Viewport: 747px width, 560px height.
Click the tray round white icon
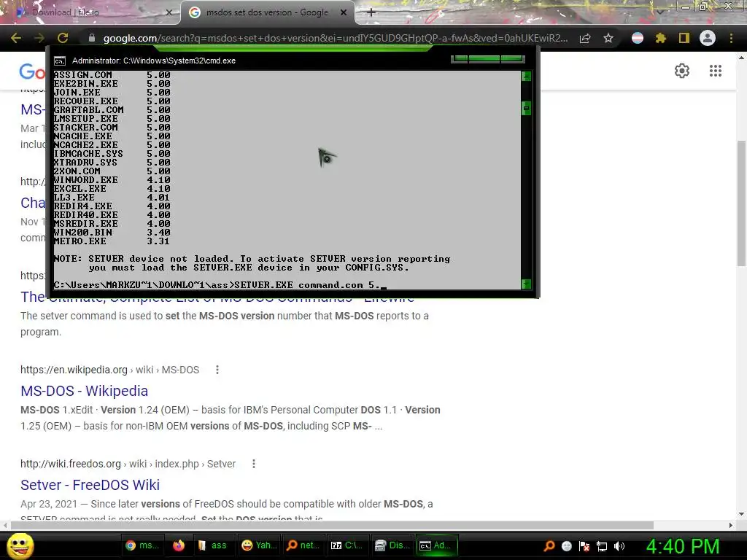[x=566, y=546]
